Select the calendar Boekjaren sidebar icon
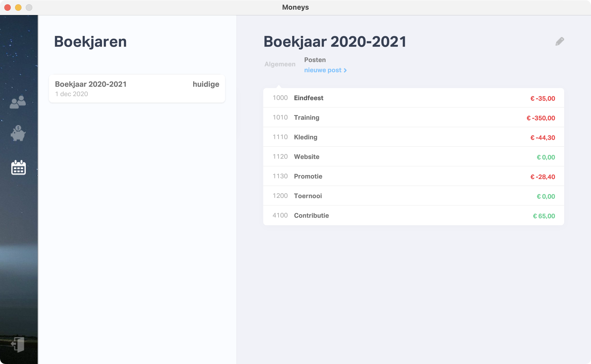591x364 pixels. (x=19, y=168)
